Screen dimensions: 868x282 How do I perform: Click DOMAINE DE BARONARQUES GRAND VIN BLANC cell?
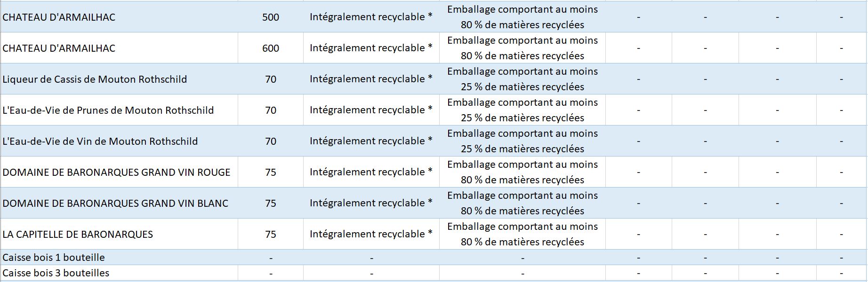[x=119, y=203]
